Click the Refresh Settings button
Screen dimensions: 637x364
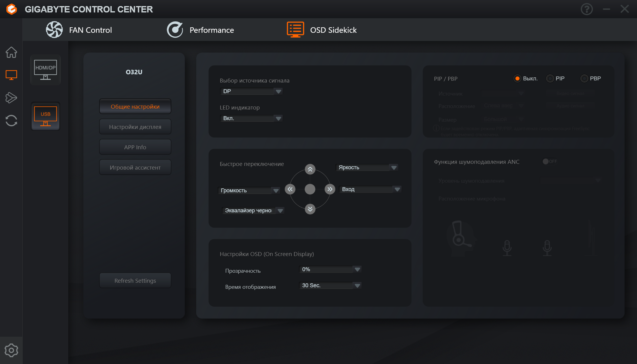click(135, 281)
